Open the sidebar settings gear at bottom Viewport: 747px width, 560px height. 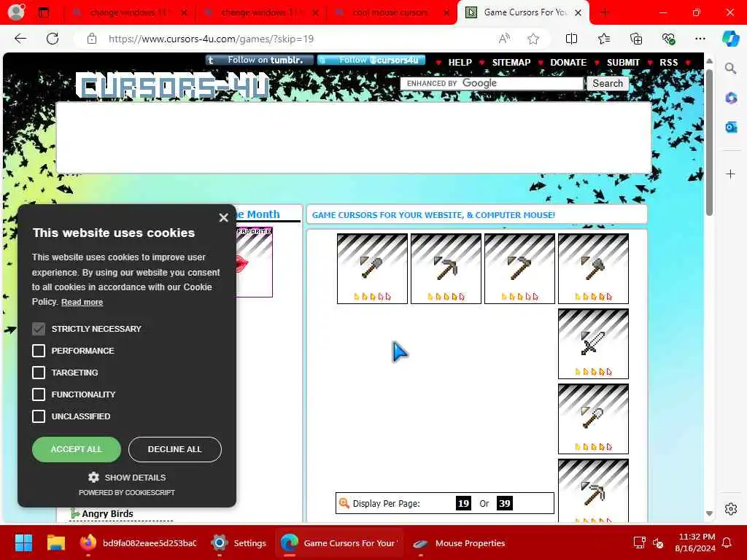(730, 509)
